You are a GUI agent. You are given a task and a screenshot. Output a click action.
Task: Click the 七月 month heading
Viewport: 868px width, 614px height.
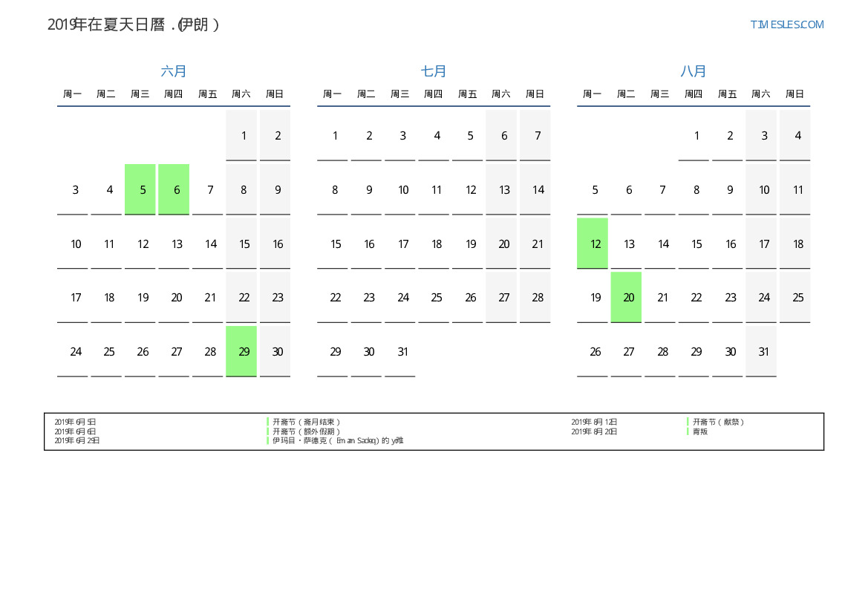[x=434, y=71]
